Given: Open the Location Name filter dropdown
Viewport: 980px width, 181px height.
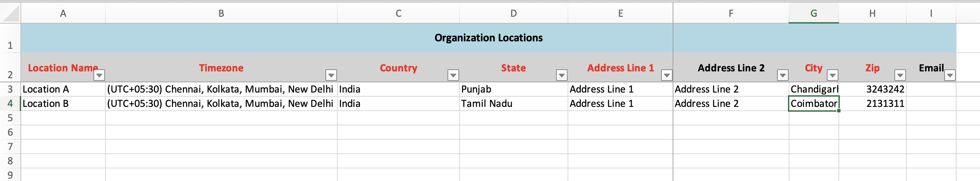Looking at the screenshot, I should tap(99, 75).
